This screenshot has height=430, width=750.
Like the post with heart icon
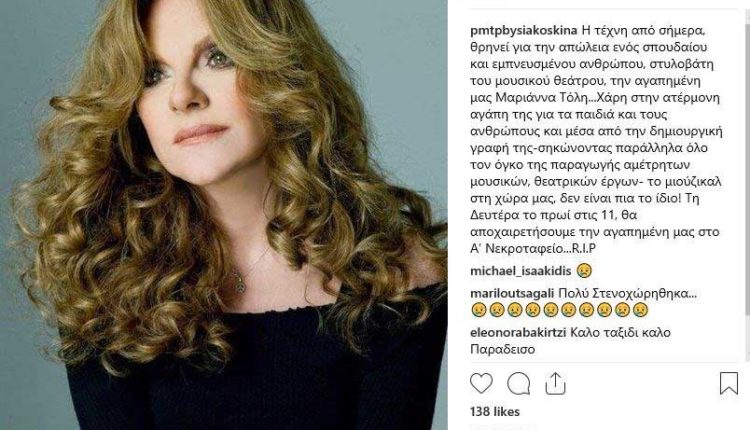point(481,383)
